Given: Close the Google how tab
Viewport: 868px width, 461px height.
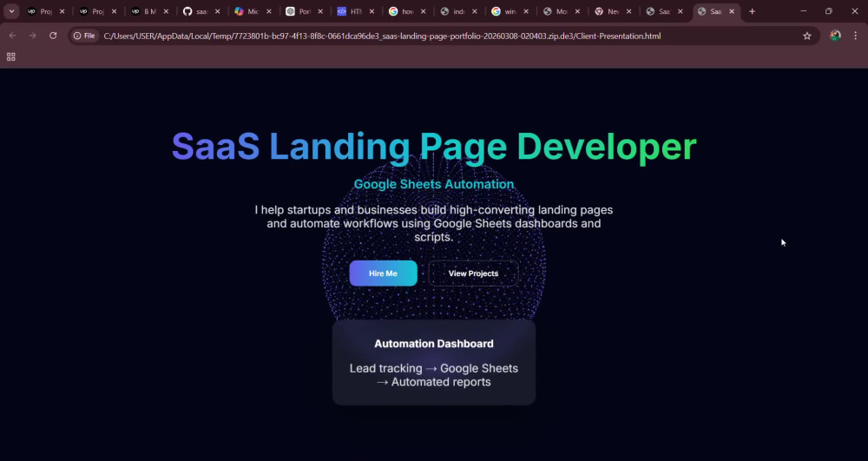Looking at the screenshot, I should click(x=423, y=11).
